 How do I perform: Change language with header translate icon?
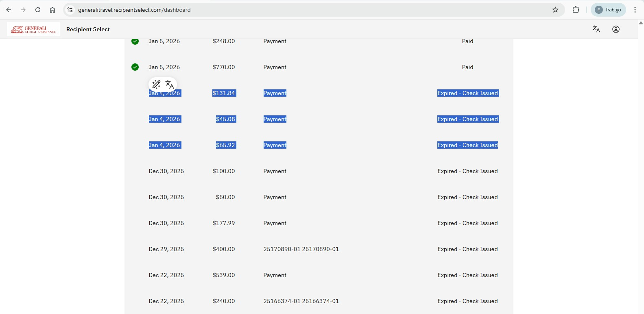coord(596,29)
